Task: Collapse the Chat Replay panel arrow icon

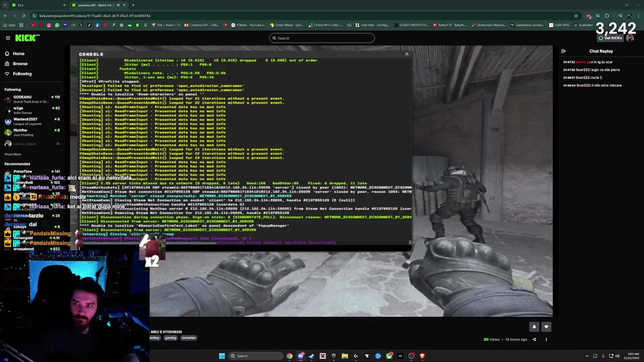Action: [563, 51]
